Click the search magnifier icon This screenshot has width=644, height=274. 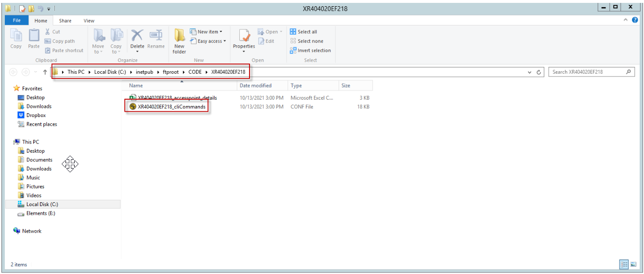(x=629, y=72)
